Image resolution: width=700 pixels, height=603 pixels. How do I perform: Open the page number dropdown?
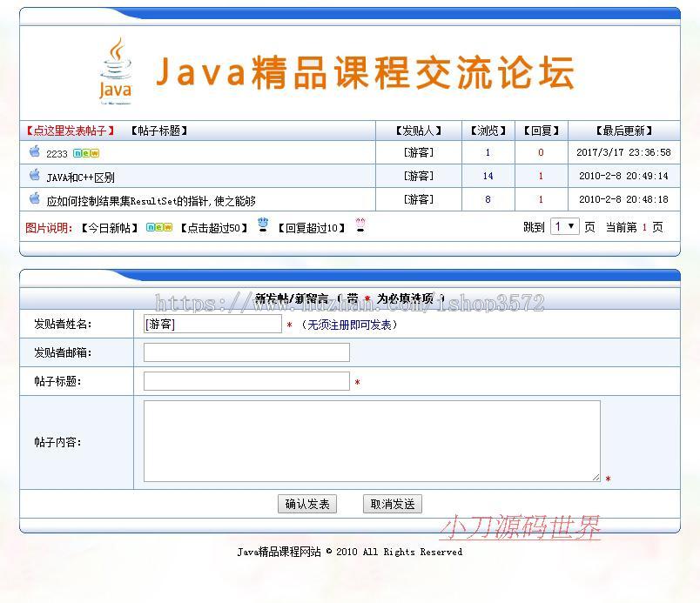[564, 226]
